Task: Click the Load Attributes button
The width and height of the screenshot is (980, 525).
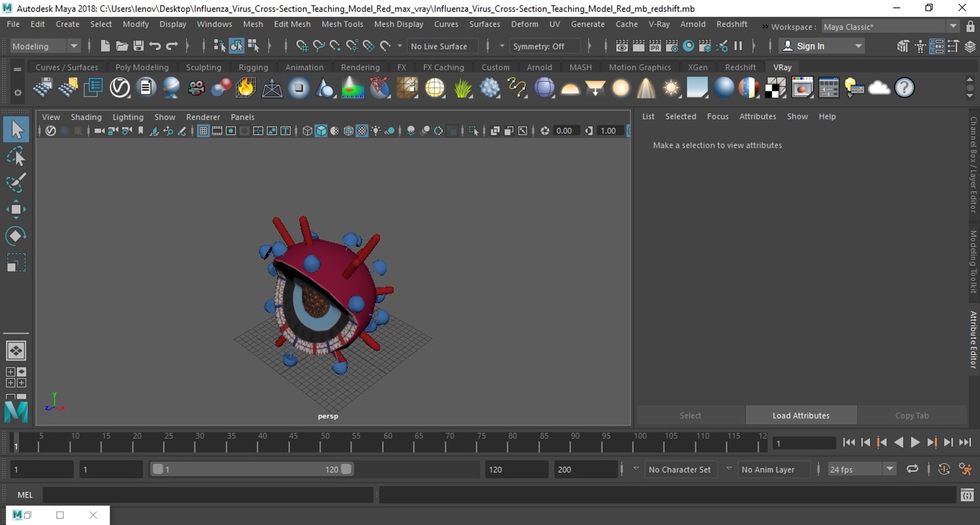Action: point(801,416)
